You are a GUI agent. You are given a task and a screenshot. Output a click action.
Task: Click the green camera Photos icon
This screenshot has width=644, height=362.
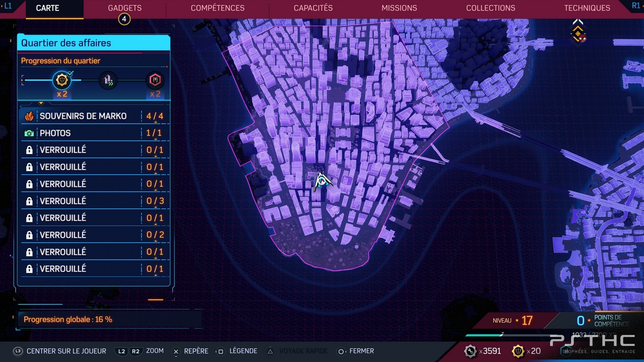point(29,133)
